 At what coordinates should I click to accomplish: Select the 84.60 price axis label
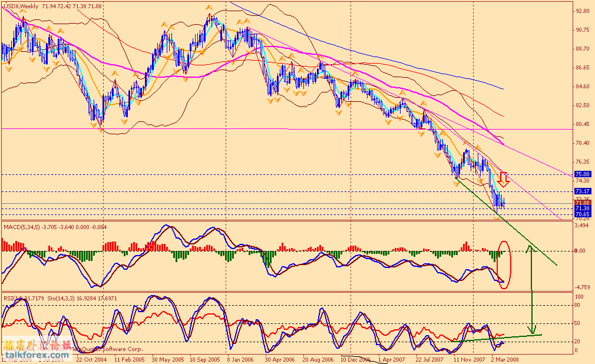(x=583, y=87)
